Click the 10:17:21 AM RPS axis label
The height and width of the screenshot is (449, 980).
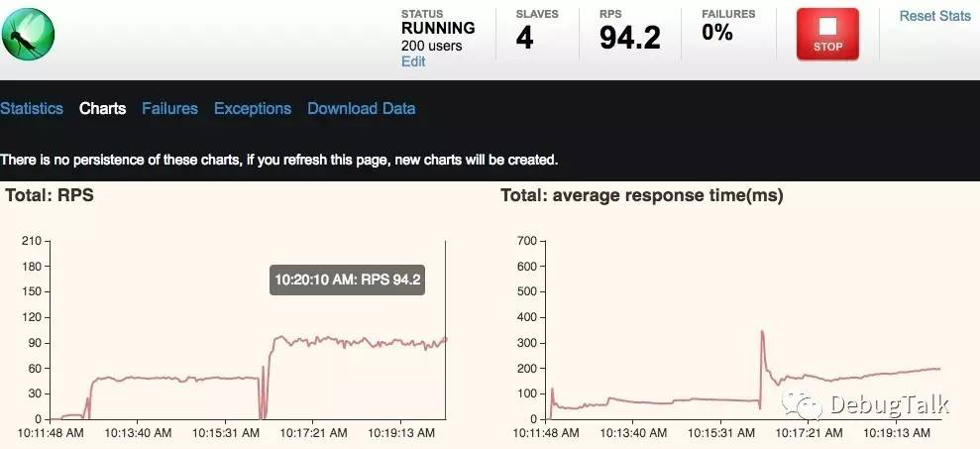click(313, 433)
